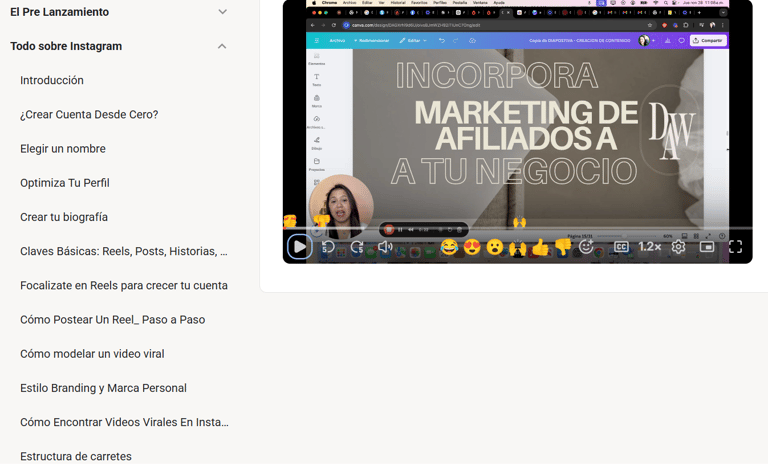React with the surprised face emoji

pos(495,247)
